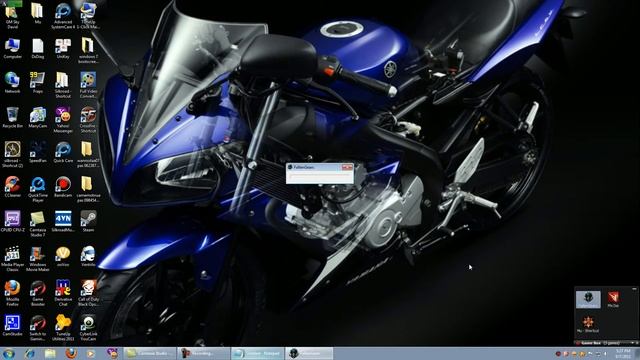Screen dimensions: 640x360
Task: Launch Bandicam from the desktop
Action: [63, 187]
